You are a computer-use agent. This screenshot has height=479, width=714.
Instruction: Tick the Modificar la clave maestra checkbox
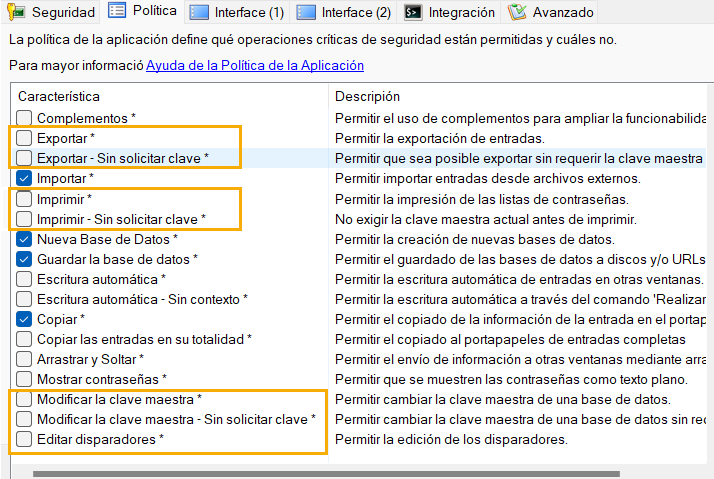click(24, 399)
